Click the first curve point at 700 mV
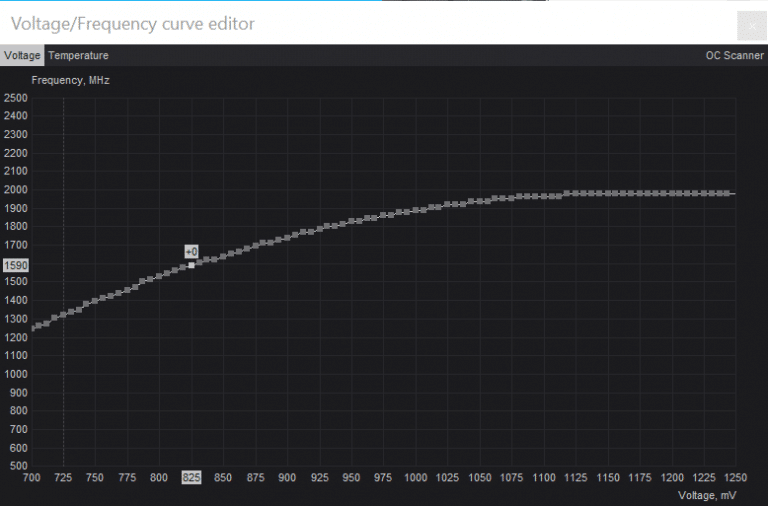 [32, 327]
